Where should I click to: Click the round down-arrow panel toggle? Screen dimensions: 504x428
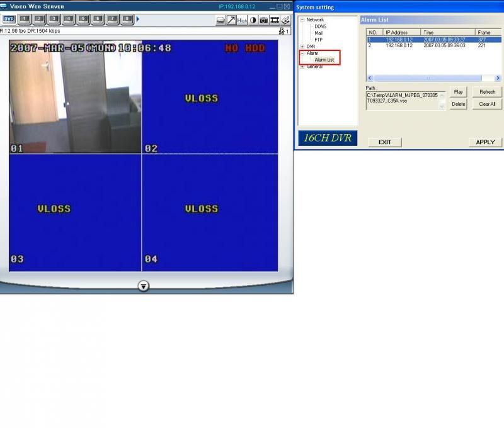point(144,286)
